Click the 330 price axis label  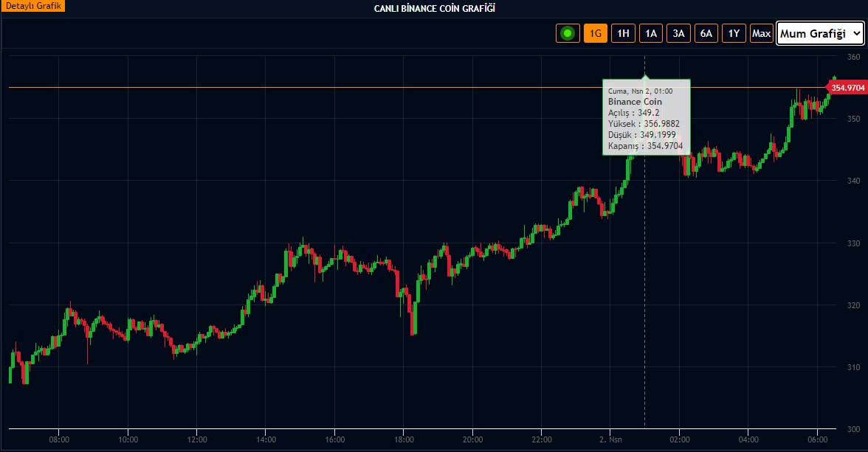(853, 243)
